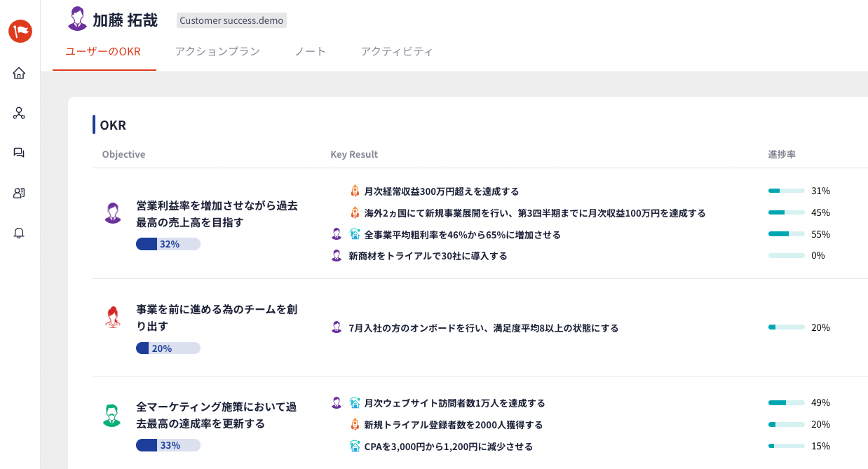Open objective 営業利益率を増加させながら過去最高の売上高を目指す
Screen dimensions: 868x469
pyautogui.click(x=217, y=215)
